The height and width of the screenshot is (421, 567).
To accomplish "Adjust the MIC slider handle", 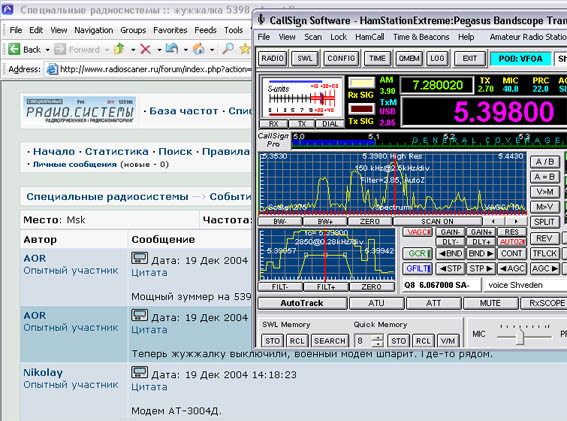I will coord(520,336).
